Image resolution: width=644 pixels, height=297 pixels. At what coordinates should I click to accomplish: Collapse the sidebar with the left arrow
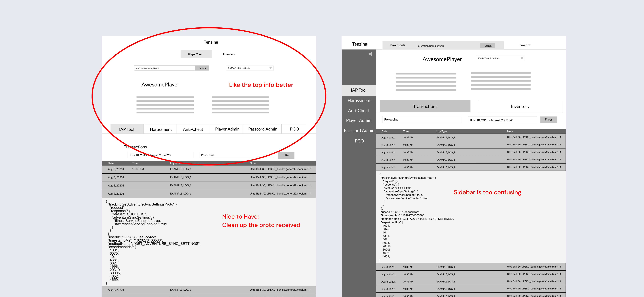click(x=370, y=54)
